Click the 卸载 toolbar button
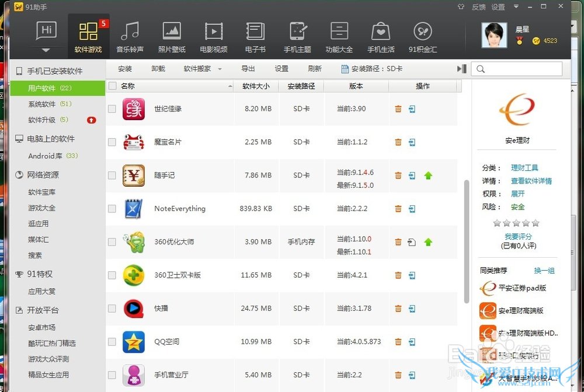 tap(158, 69)
